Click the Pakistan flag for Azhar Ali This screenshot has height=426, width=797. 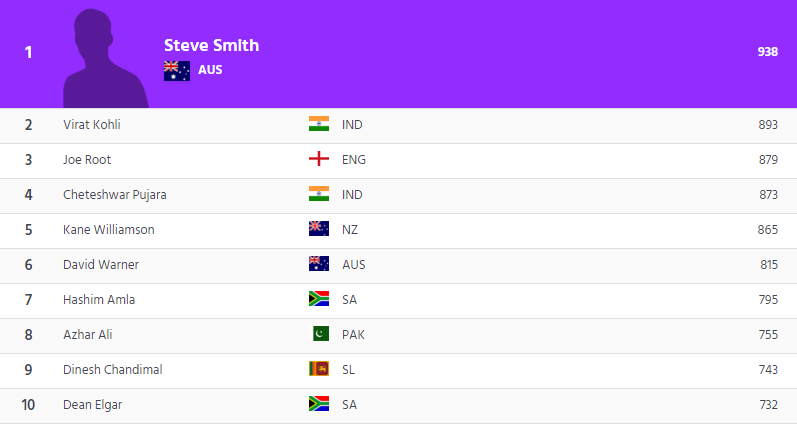pyautogui.click(x=321, y=333)
